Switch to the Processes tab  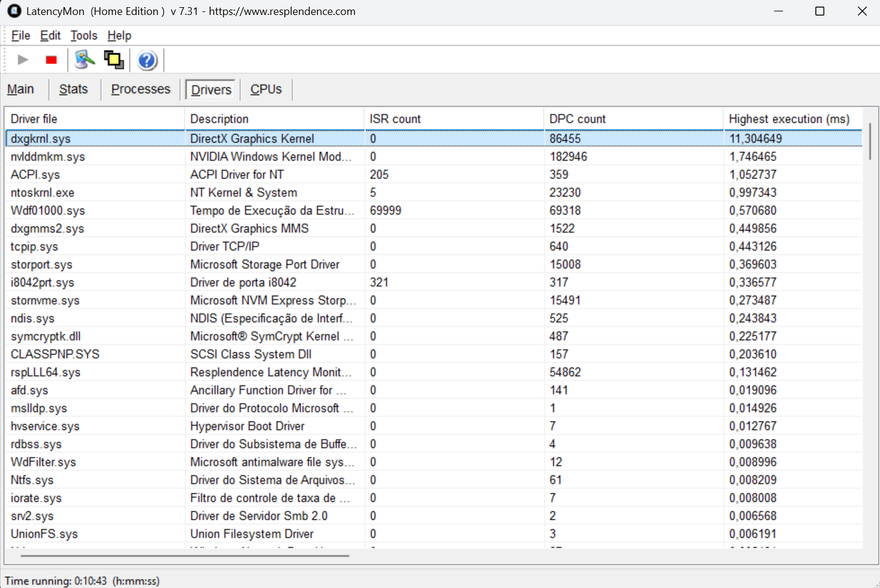tap(141, 89)
